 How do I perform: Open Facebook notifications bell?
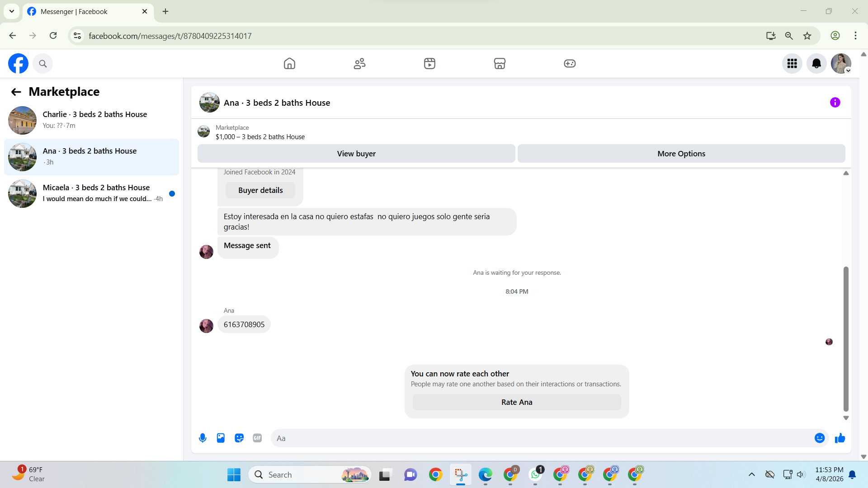pyautogui.click(x=816, y=64)
